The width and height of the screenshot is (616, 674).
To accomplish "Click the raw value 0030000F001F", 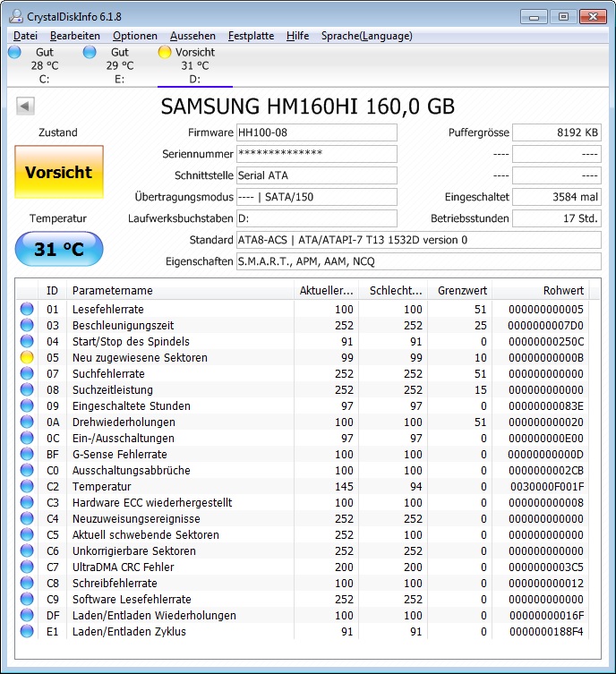I will click(547, 487).
